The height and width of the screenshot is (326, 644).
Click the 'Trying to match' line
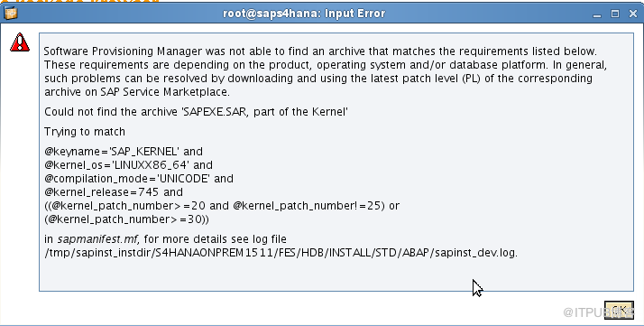click(85, 132)
